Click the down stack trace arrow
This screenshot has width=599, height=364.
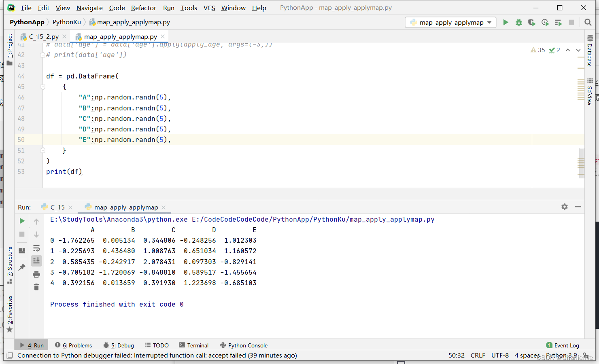click(x=36, y=235)
